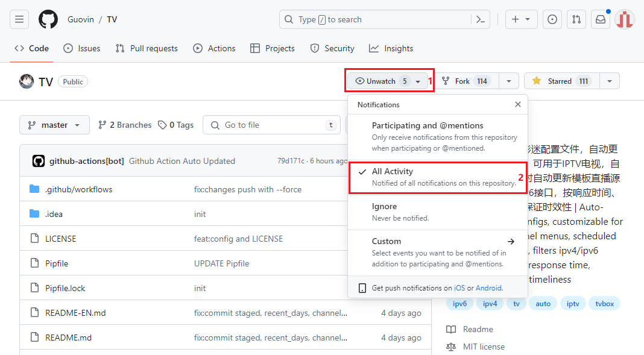Click the LICENSE file icon
This screenshot has height=355, width=644.
(x=34, y=238)
